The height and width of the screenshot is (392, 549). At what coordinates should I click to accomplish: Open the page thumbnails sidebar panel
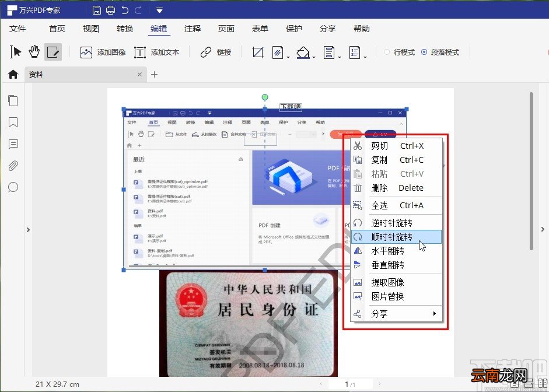tap(13, 101)
